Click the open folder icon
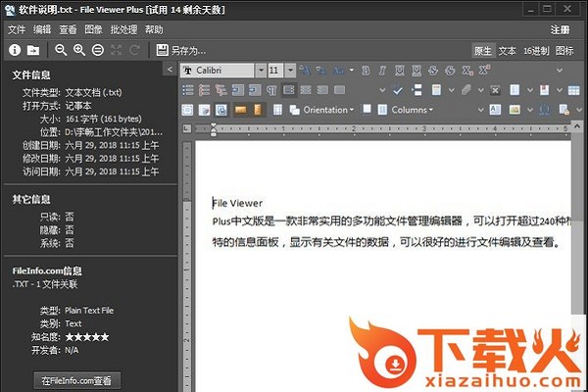 (x=33, y=50)
